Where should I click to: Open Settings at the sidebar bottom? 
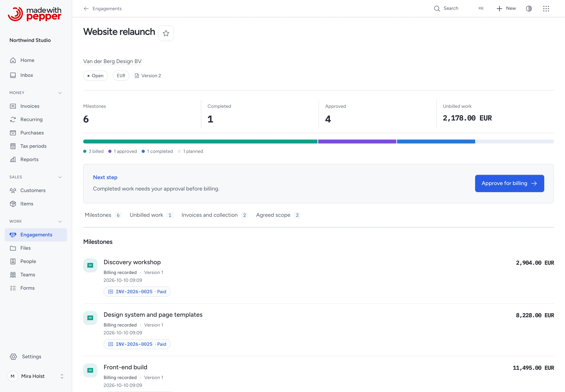(36, 357)
